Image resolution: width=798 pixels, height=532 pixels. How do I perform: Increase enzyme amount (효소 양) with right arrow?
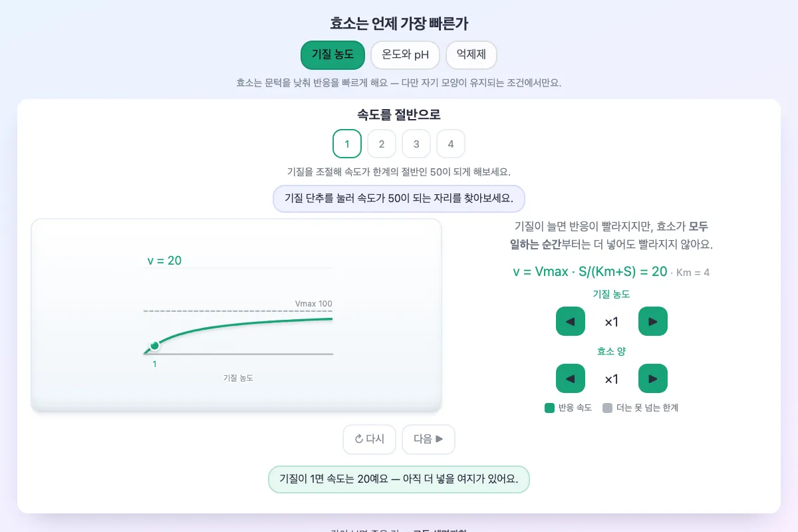(653, 379)
